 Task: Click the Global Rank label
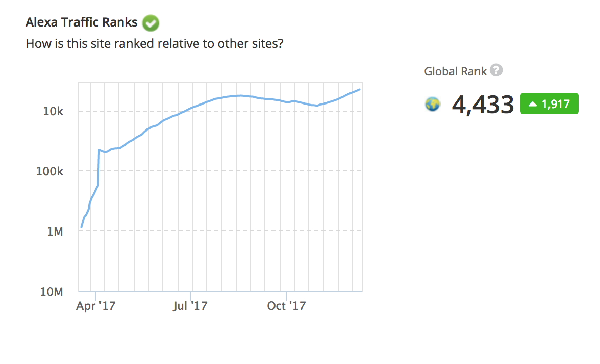coord(455,71)
